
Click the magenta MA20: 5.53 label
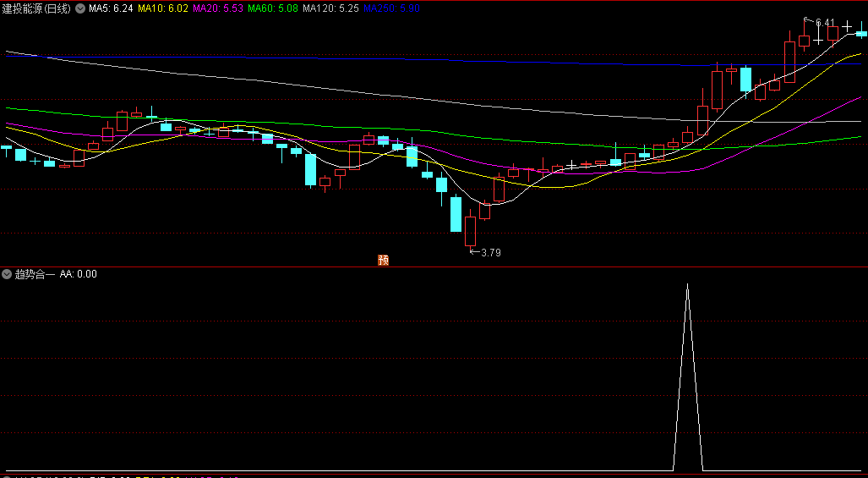[x=218, y=8]
